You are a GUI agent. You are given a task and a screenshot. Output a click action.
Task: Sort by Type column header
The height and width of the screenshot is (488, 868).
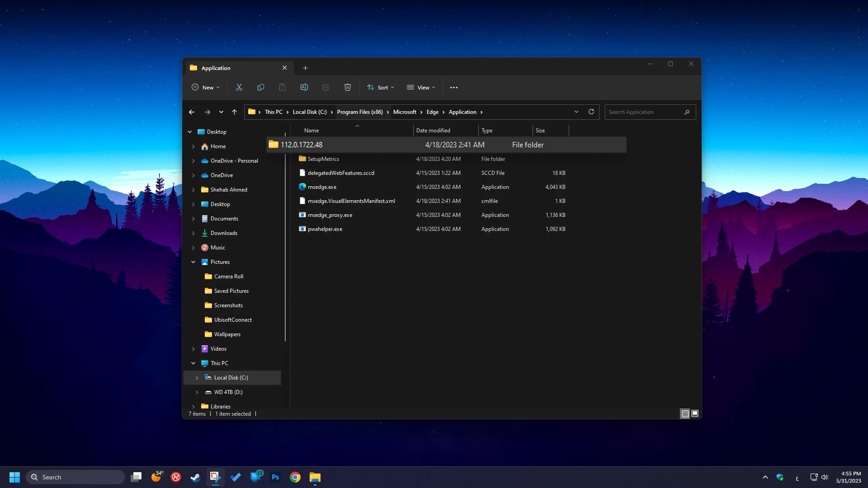[487, 131]
